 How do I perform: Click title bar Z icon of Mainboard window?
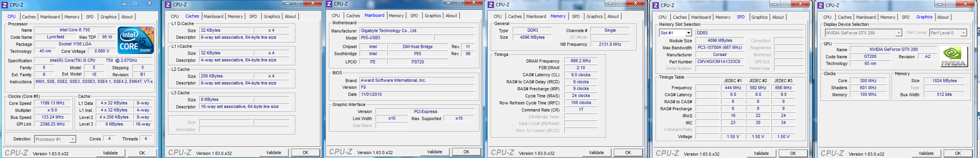(329, 4)
